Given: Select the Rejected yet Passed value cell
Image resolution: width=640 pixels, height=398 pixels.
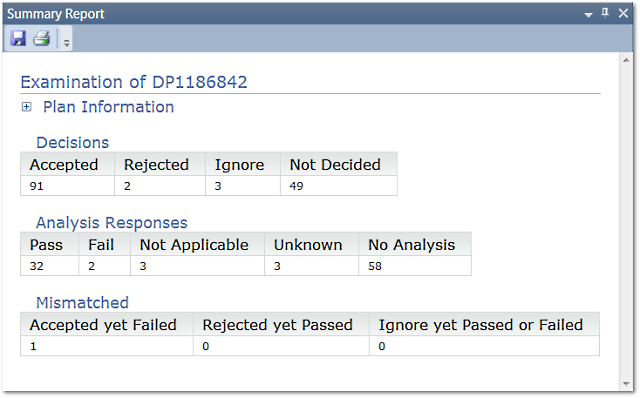Looking at the screenshot, I should coord(281,346).
